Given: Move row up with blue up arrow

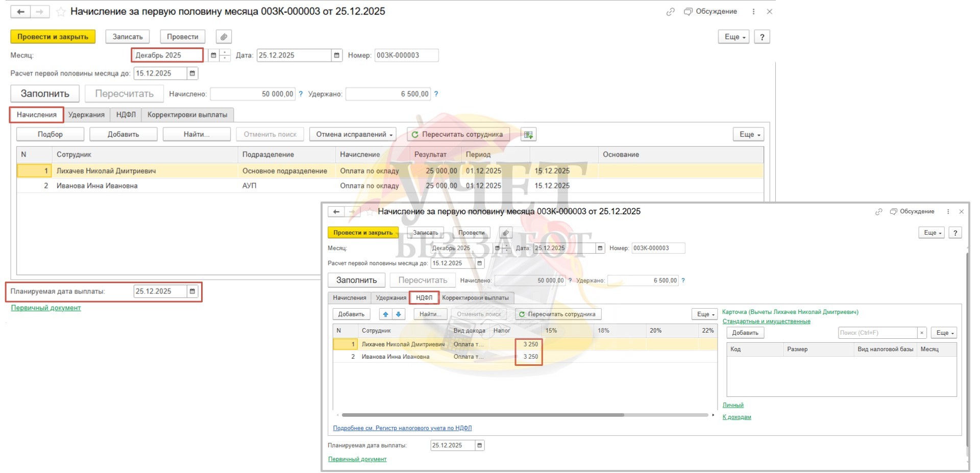Looking at the screenshot, I should 385,314.
